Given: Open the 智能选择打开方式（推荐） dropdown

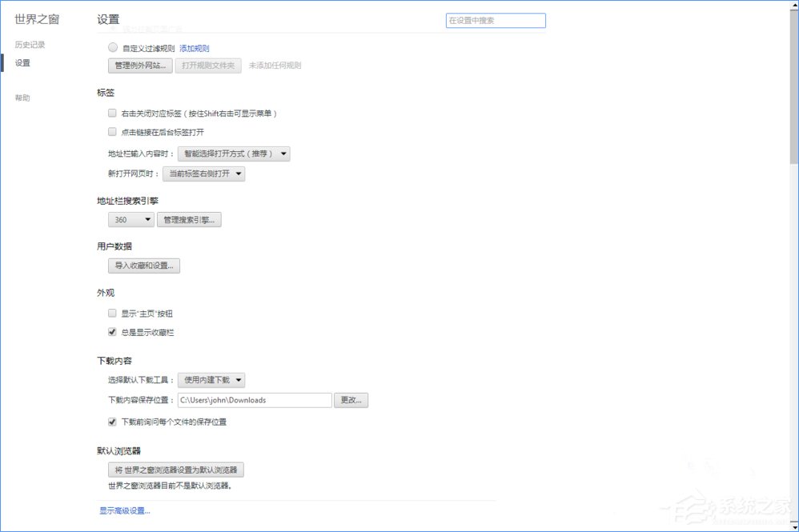Looking at the screenshot, I should coord(235,154).
